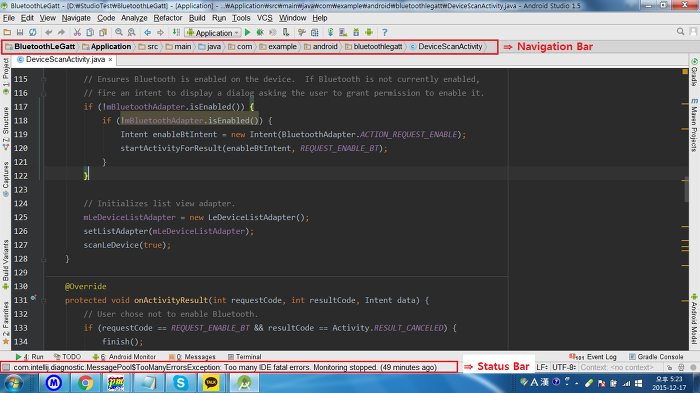Click the Cut scissors icon
700x393 pixels.
77,32
